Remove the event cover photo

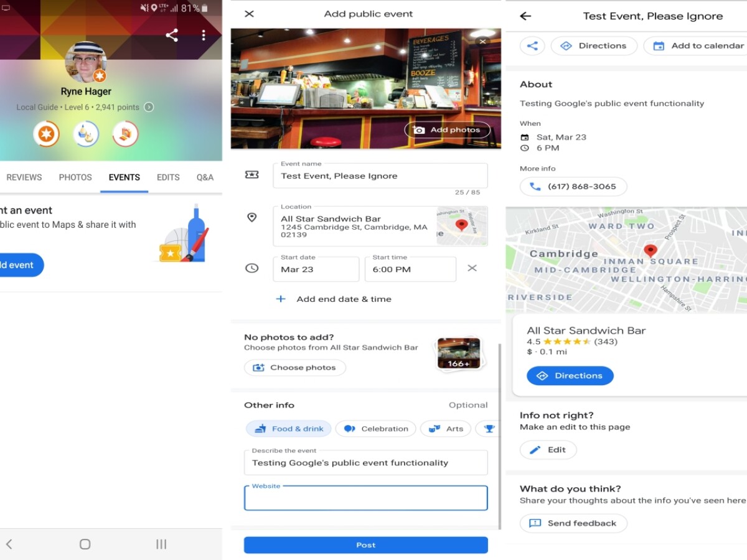[482, 41]
